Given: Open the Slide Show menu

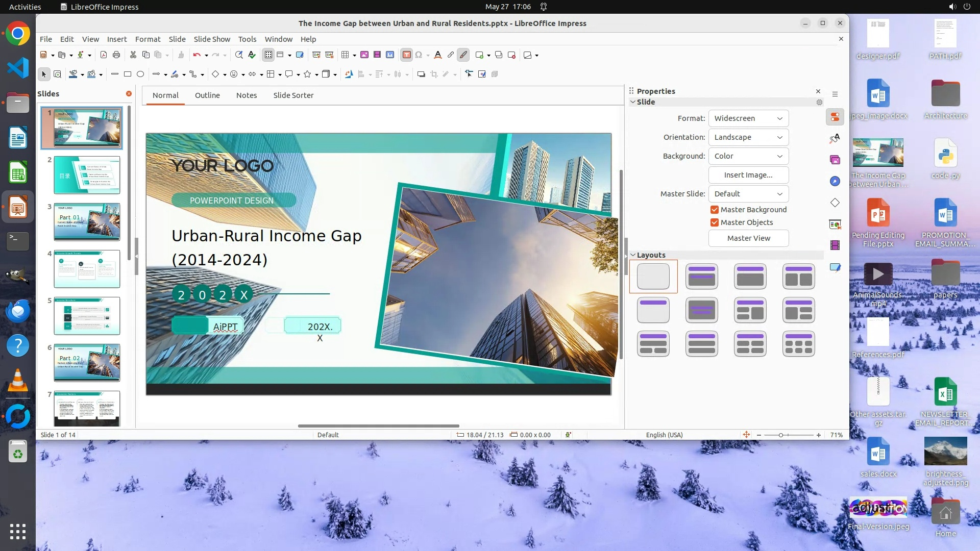Looking at the screenshot, I should pos(211,39).
